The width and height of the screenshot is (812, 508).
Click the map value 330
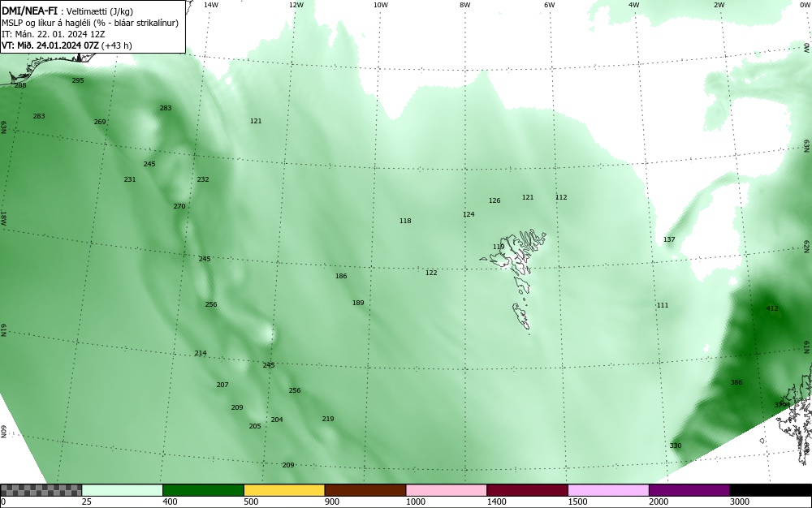pyautogui.click(x=676, y=446)
